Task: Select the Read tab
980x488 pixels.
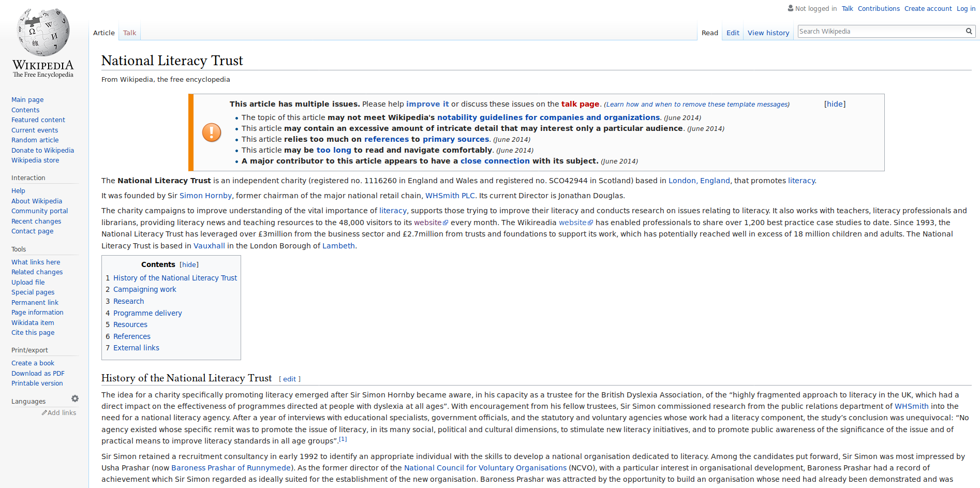Action: (x=710, y=33)
